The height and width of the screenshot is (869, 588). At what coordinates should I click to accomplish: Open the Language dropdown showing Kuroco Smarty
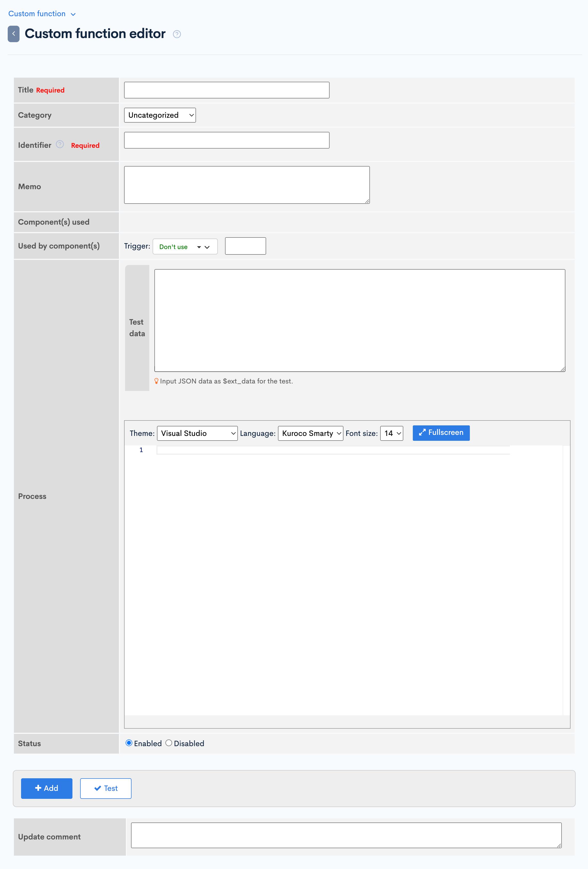[x=310, y=433]
